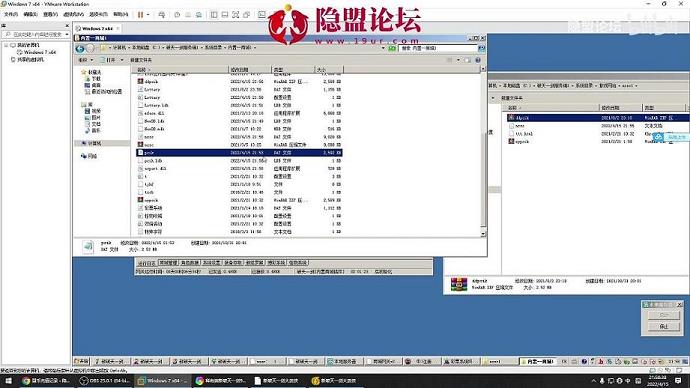This screenshot has height=388, width=690.
Task: Click the Explorer forward navigation button
Action: pos(90,48)
